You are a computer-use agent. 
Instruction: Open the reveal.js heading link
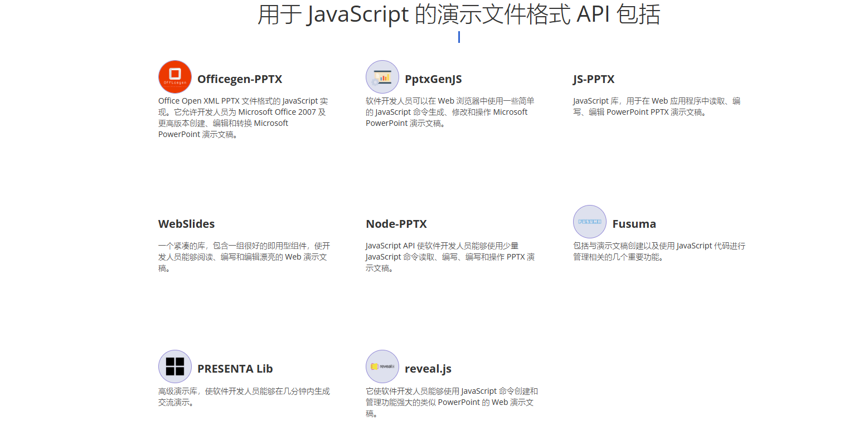428,369
